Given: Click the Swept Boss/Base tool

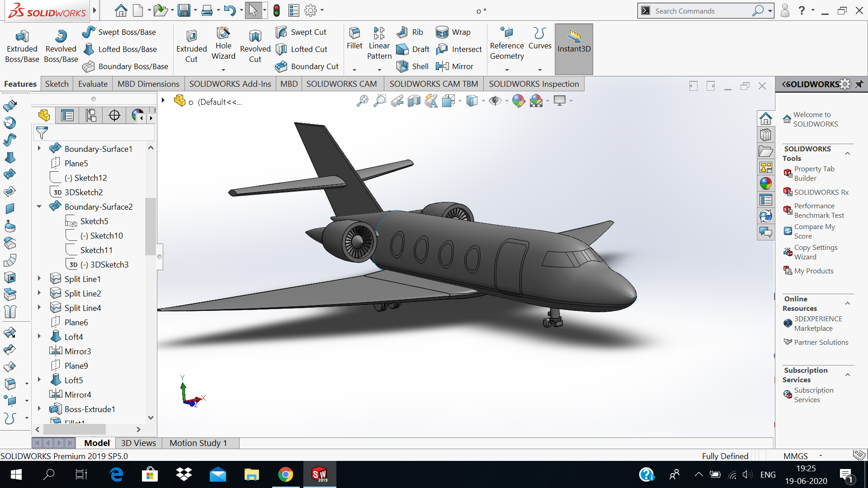Looking at the screenshot, I should coord(119,32).
